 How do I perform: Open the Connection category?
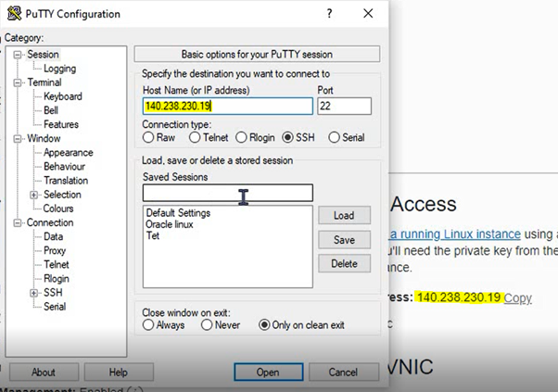coord(50,222)
